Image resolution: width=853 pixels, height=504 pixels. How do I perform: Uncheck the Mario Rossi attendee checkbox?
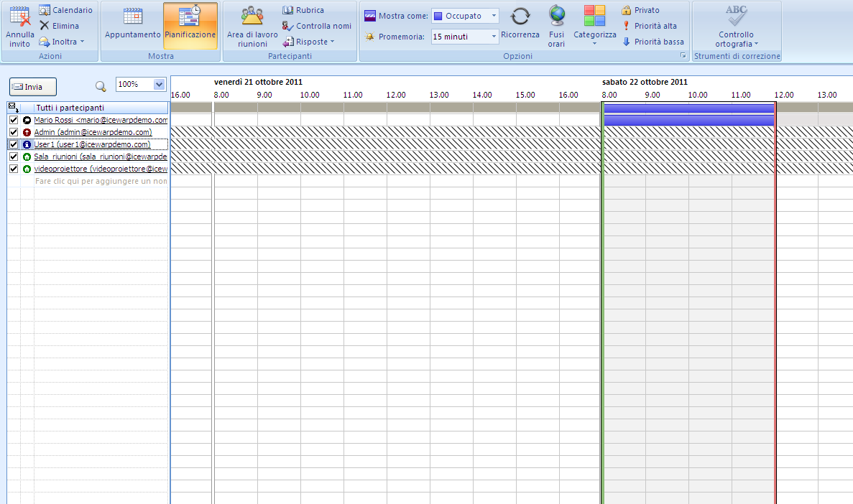[14, 120]
